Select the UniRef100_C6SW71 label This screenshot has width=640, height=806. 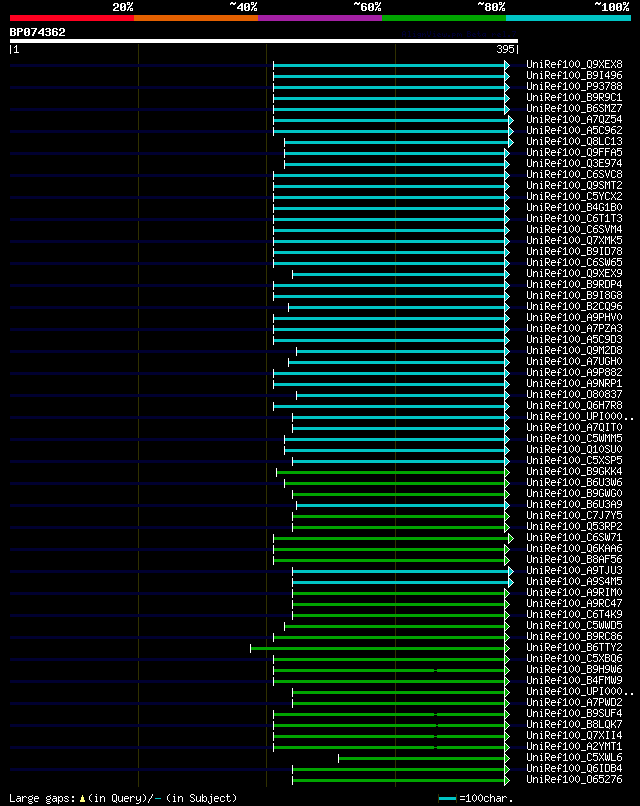pyautogui.click(x=574, y=538)
